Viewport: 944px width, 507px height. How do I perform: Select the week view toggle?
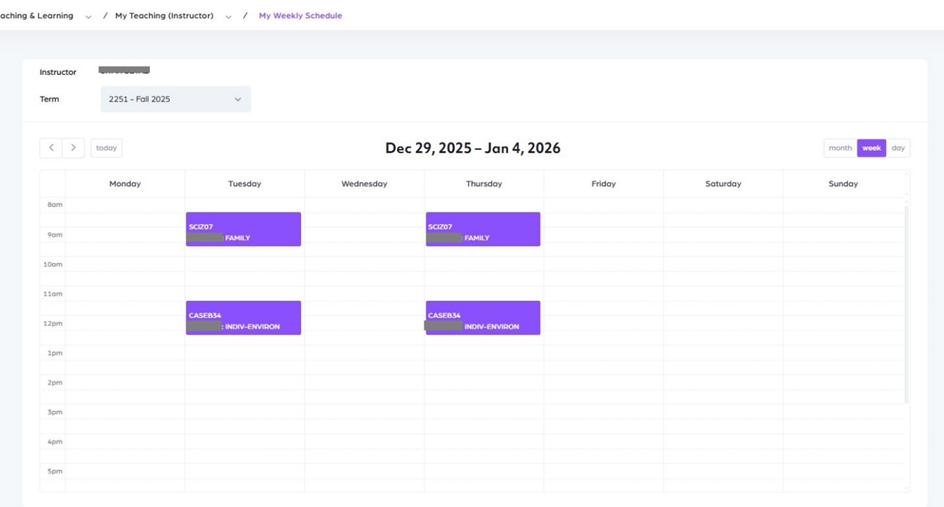click(871, 148)
